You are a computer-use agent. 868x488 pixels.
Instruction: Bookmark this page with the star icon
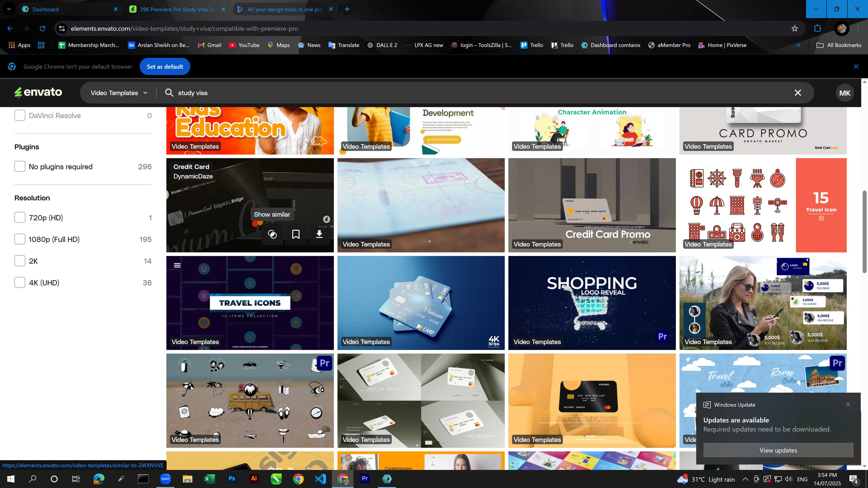pyautogui.click(x=795, y=29)
